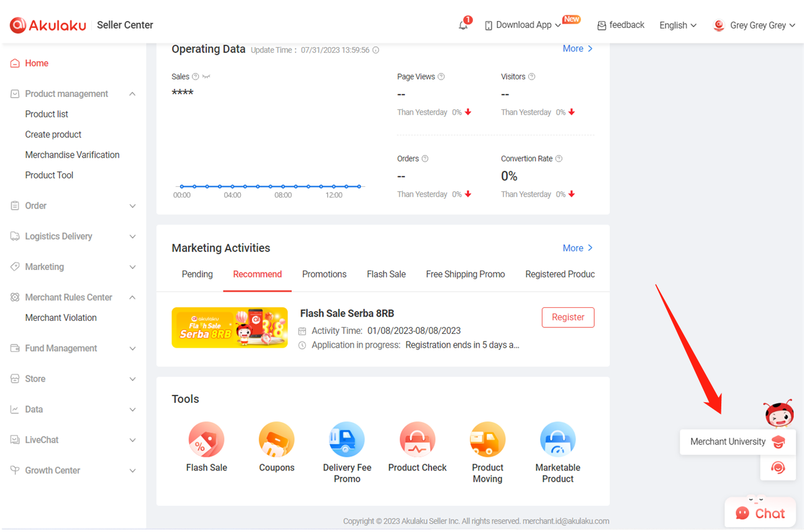Open Create product page

coord(53,135)
